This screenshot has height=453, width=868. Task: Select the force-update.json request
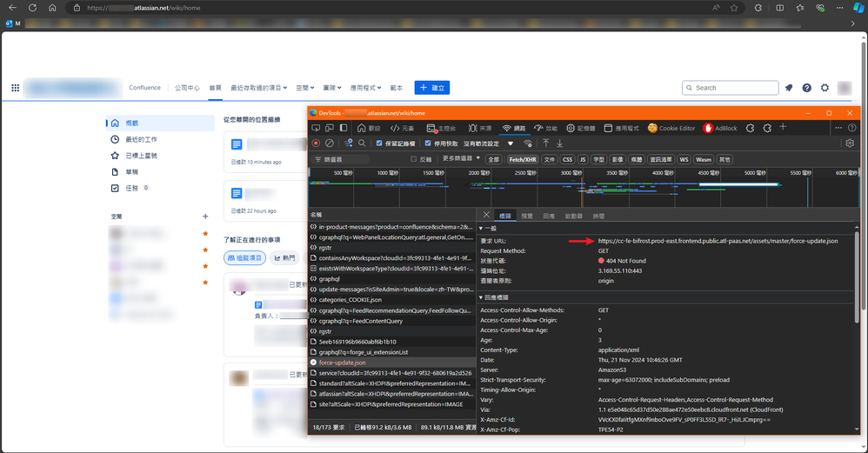pyautogui.click(x=391, y=363)
